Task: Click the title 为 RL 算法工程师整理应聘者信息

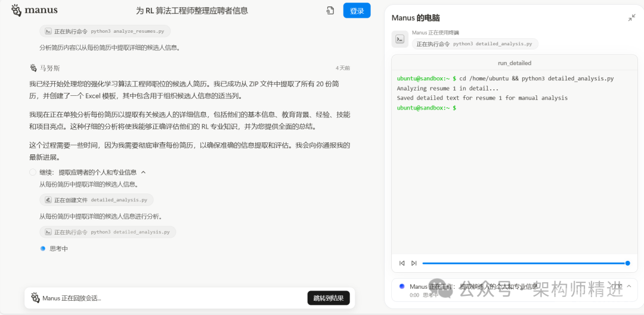Action: [192, 11]
